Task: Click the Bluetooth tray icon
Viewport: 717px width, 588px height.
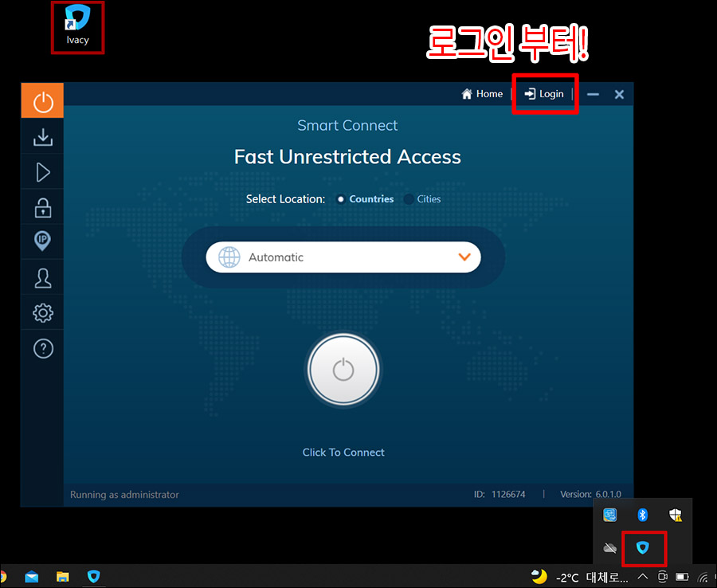Action: (x=642, y=515)
